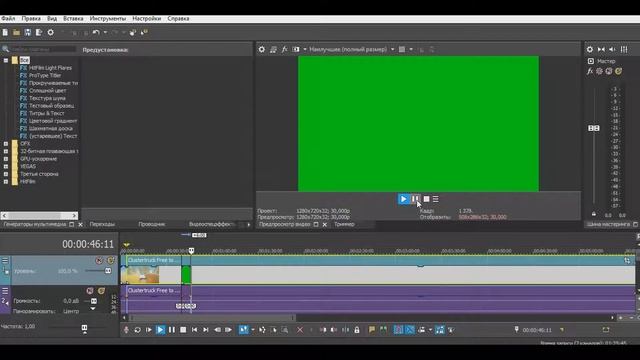Switch to the Триммер tab
Screen dimensions: 640x360
344,224
